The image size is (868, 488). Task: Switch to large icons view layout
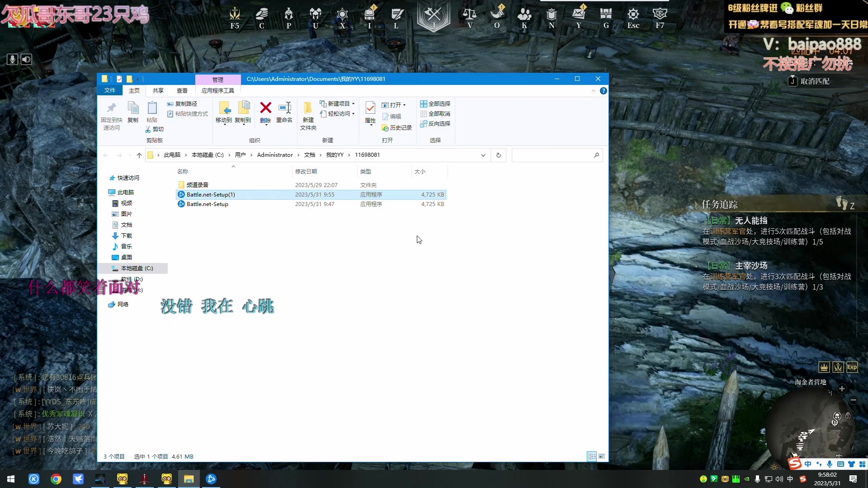602,456
